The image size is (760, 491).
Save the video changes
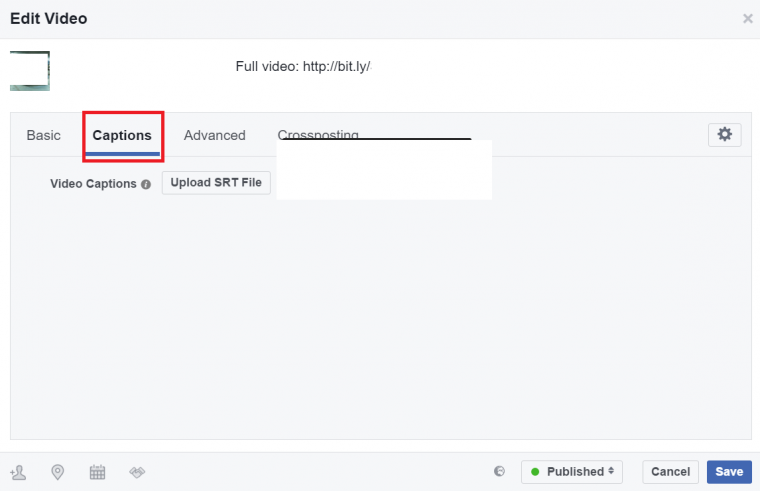pos(729,472)
